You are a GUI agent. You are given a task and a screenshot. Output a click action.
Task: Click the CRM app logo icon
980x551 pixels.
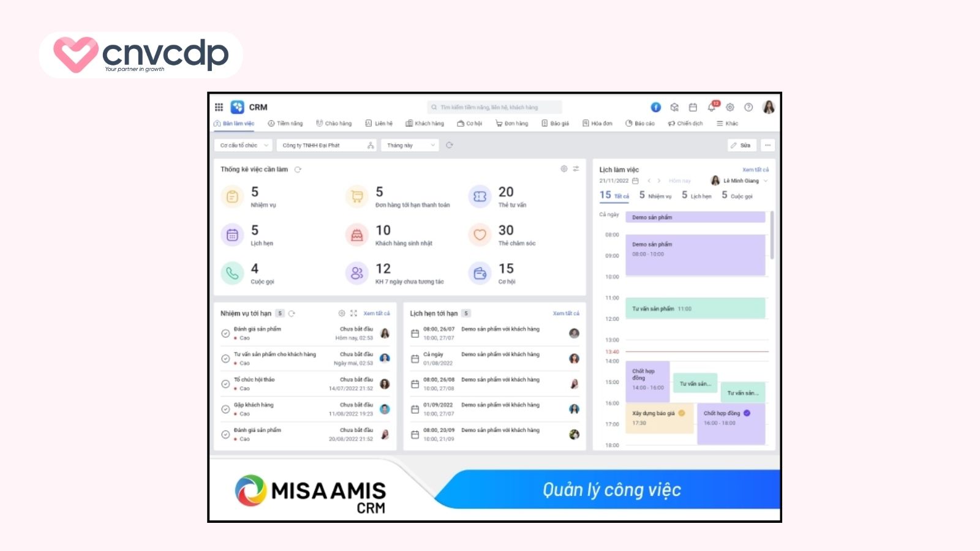(x=238, y=107)
